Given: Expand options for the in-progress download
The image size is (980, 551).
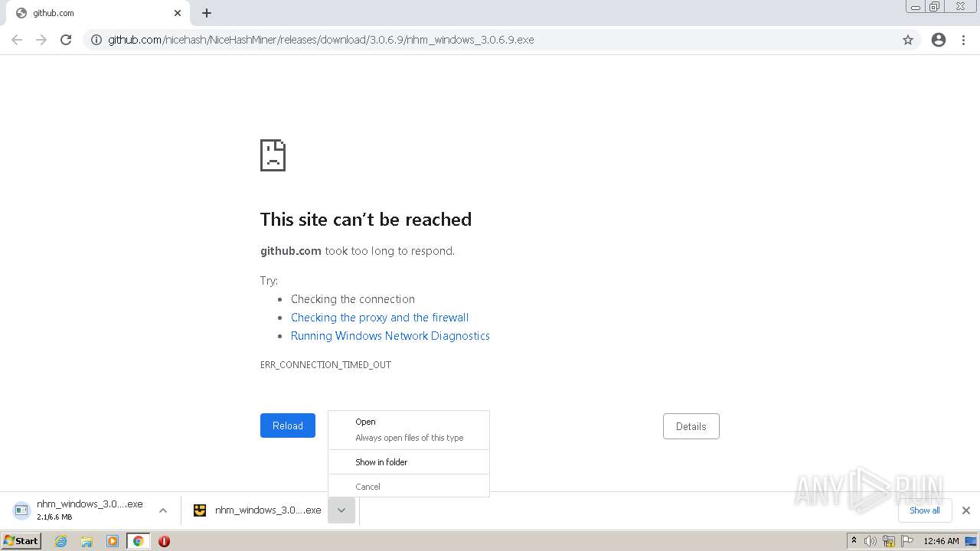Looking at the screenshot, I should pyautogui.click(x=163, y=510).
